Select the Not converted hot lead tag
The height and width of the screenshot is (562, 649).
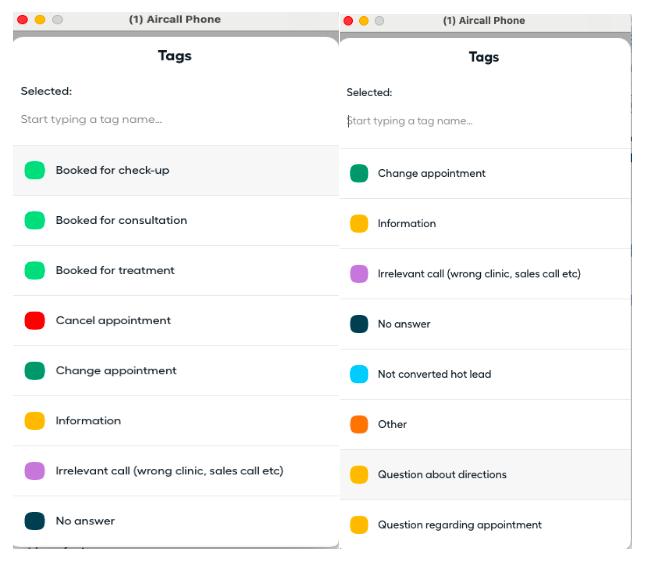[434, 374]
